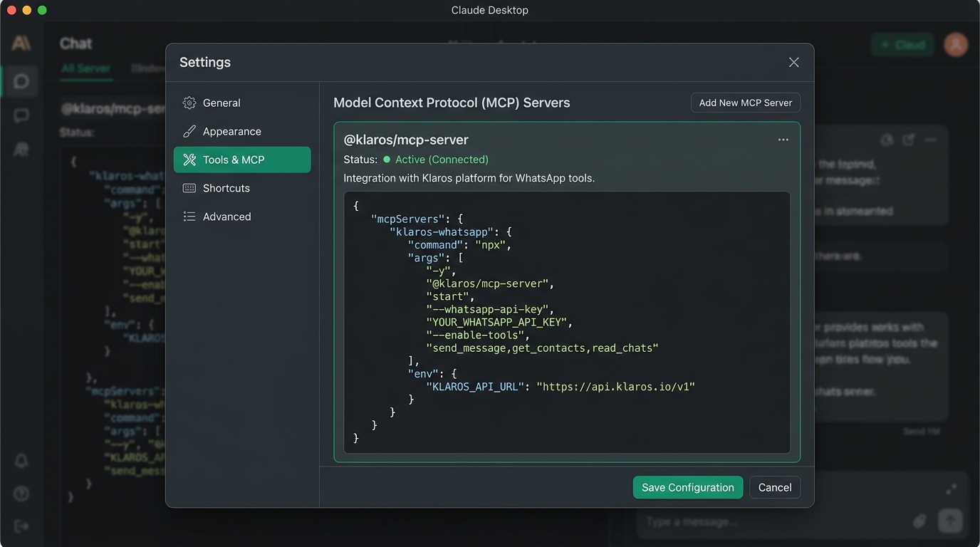The image size is (980, 547).
Task: Select the highlighted round chat bubble sidebar icon
Action: coord(21,81)
